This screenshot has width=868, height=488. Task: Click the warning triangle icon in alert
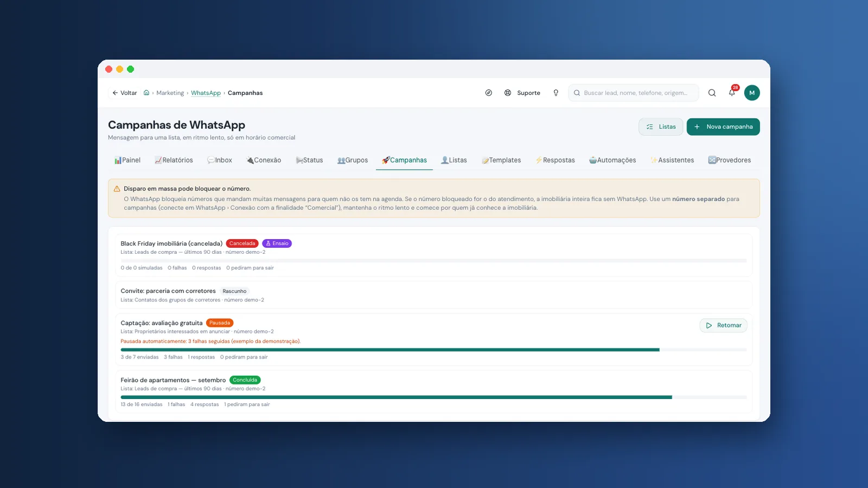117,189
